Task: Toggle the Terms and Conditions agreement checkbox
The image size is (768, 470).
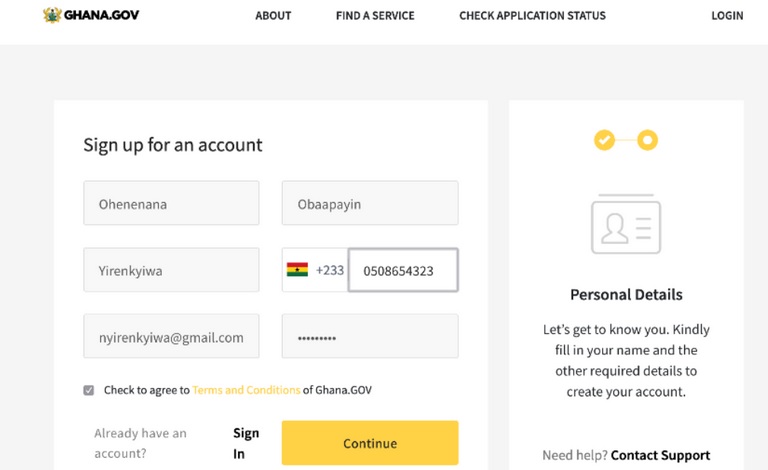Action: [x=89, y=390]
